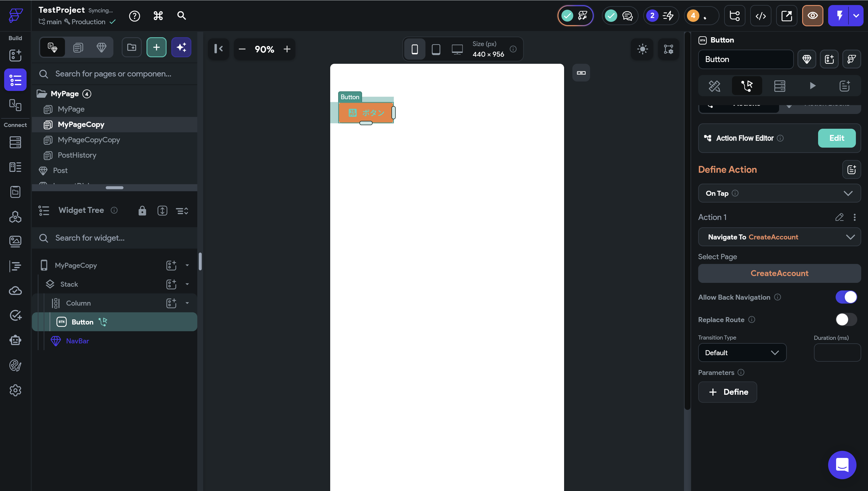Open the On Tap trigger dropdown
This screenshot has height=491, width=868.
(779, 193)
